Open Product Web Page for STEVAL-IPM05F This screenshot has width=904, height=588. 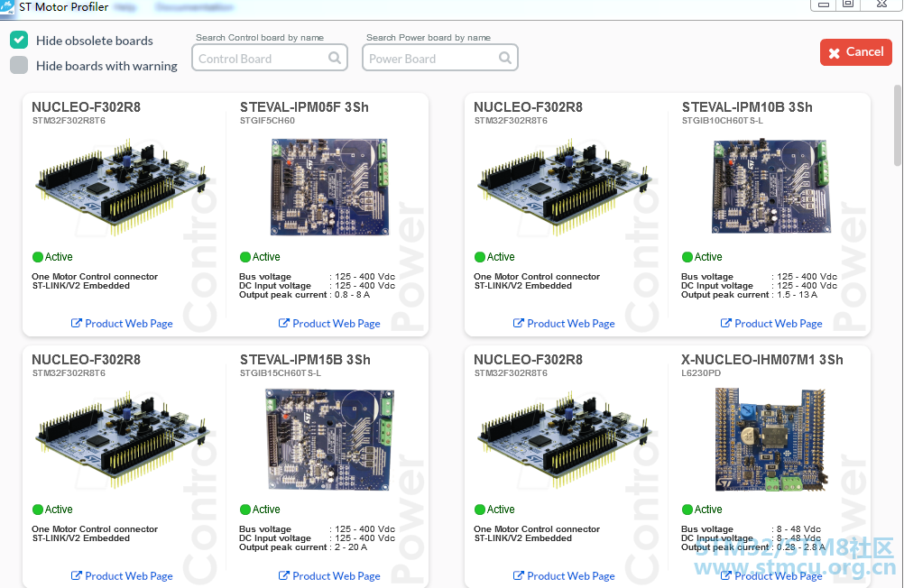click(x=329, y=324)
